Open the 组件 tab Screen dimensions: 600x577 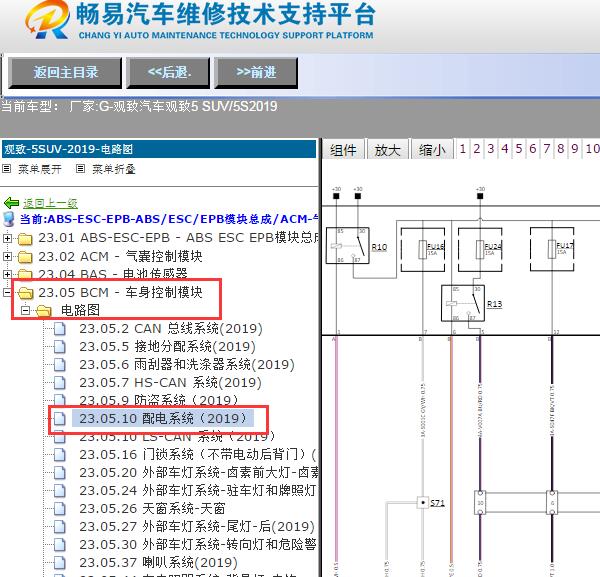(x=343, y=150)
